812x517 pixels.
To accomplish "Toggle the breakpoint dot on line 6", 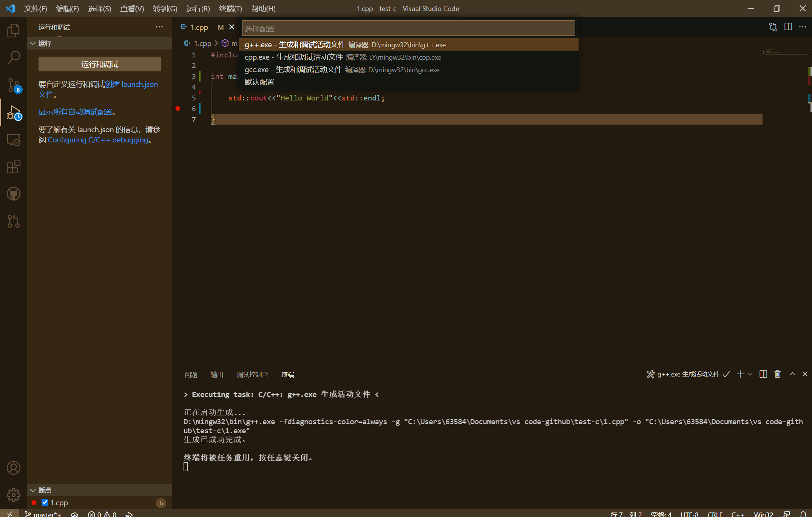I will tap(178, 108).
